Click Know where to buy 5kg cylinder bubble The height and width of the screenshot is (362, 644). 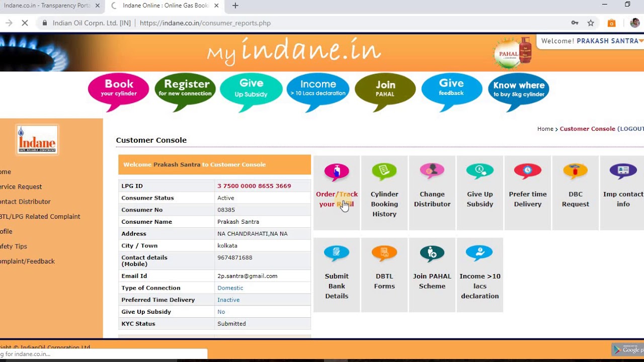point(519,91)
